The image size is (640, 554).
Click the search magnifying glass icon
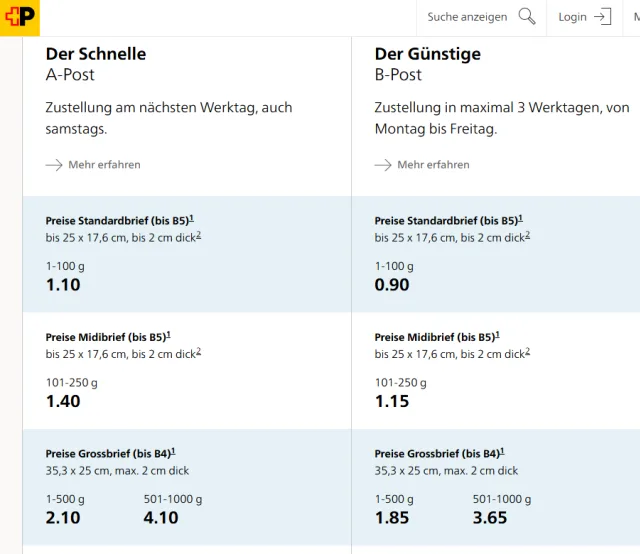527,17
